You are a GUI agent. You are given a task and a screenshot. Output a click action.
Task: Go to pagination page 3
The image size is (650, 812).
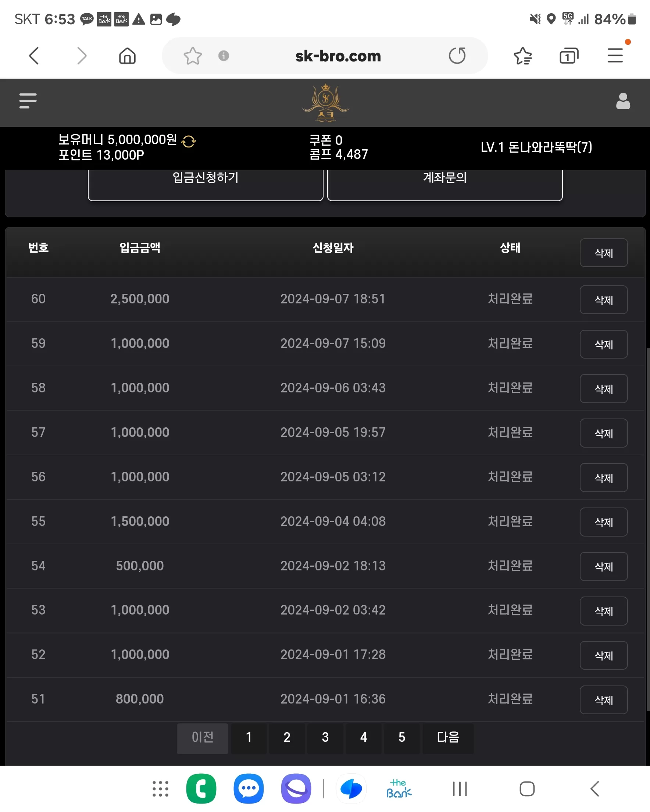pos(325,737)
